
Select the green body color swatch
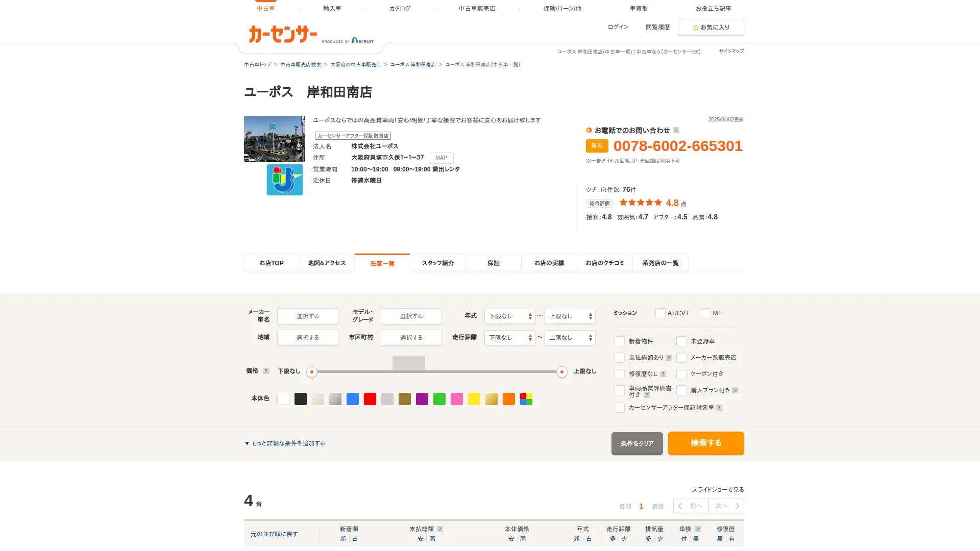pyautogui.click(x=439, y=399)
